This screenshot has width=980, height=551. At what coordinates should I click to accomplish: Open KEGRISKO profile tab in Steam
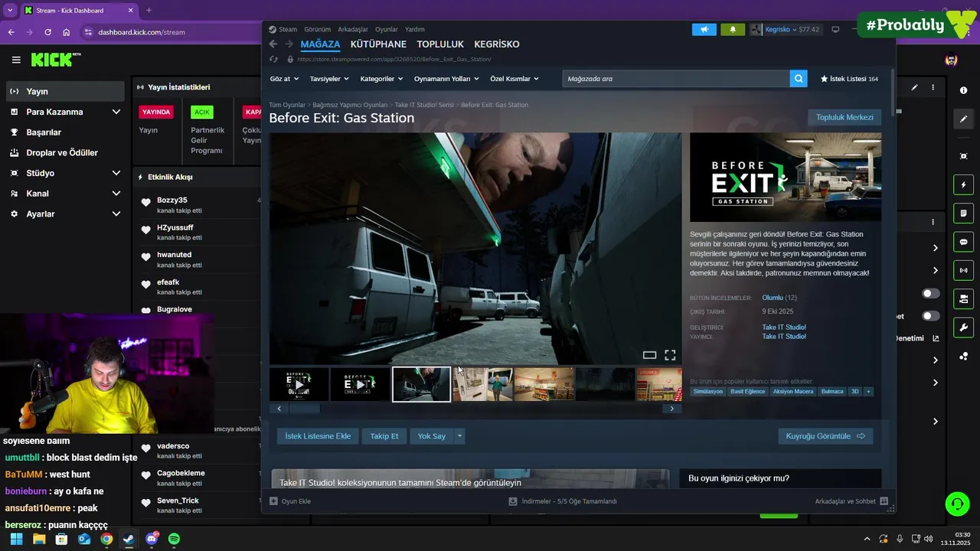(497, 44)
